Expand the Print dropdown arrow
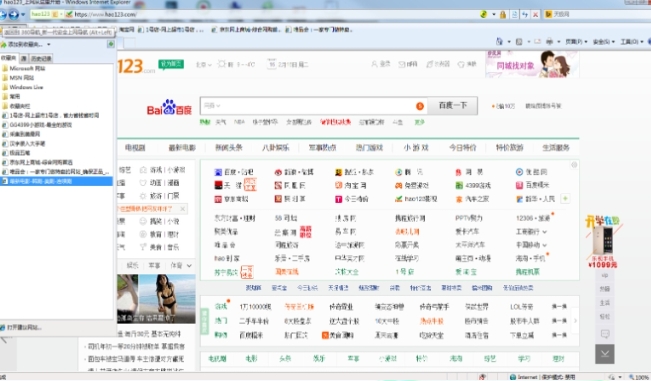Image resolution: width=651 pixels, height=381 pixels. 558,42
